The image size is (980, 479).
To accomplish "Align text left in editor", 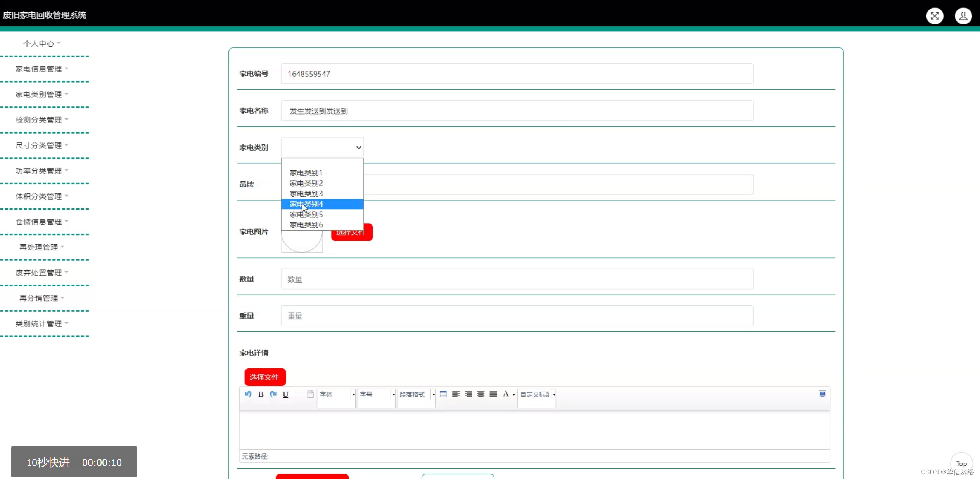I will click(456, 394).
